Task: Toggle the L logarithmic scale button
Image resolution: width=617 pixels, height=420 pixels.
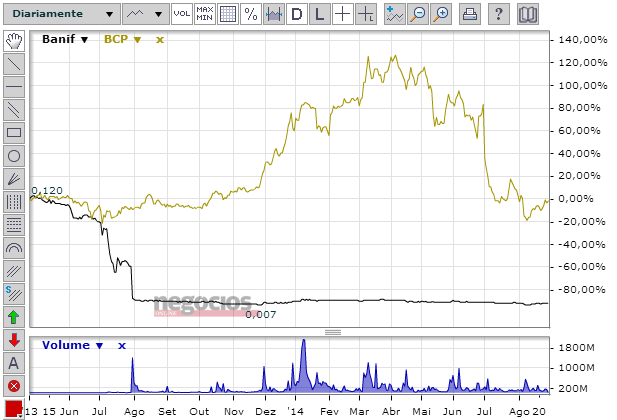Action: click(320, 14)
